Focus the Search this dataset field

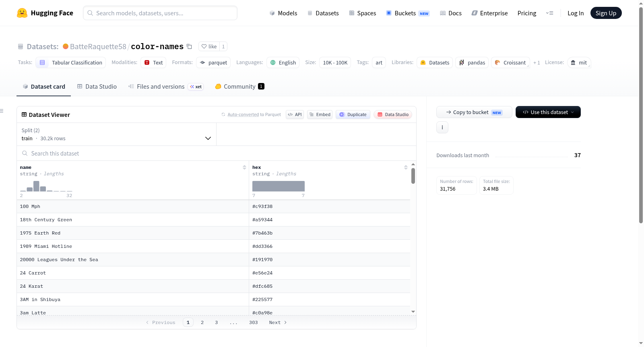pos(217,153)
